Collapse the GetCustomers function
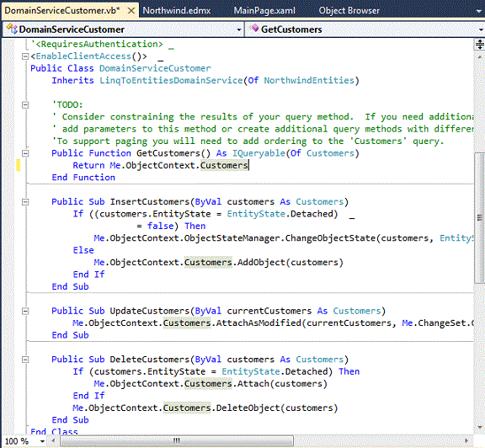The height and width of the screenshot is (448, 485). coord(25,153)
